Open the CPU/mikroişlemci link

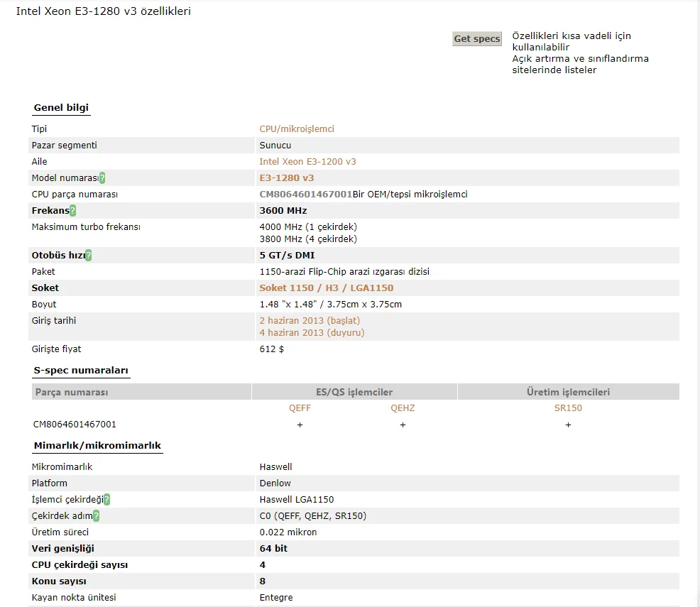point(297,129)
